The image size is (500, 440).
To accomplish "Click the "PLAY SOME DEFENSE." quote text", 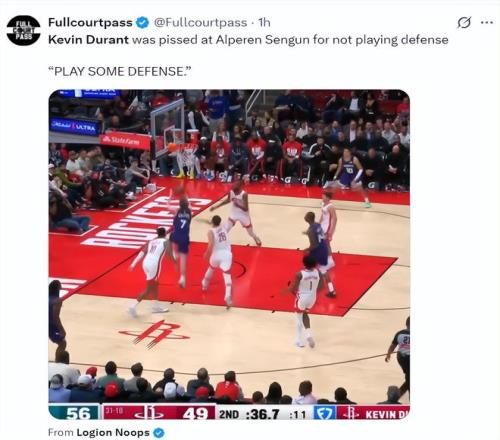I will click(x=120, y=71).
